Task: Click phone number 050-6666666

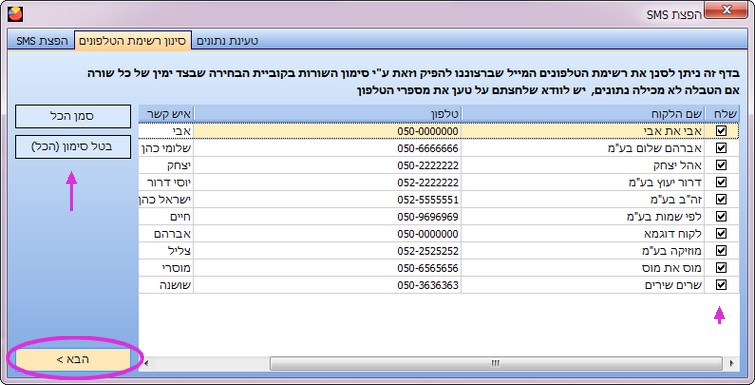Action: pos(428,149)
